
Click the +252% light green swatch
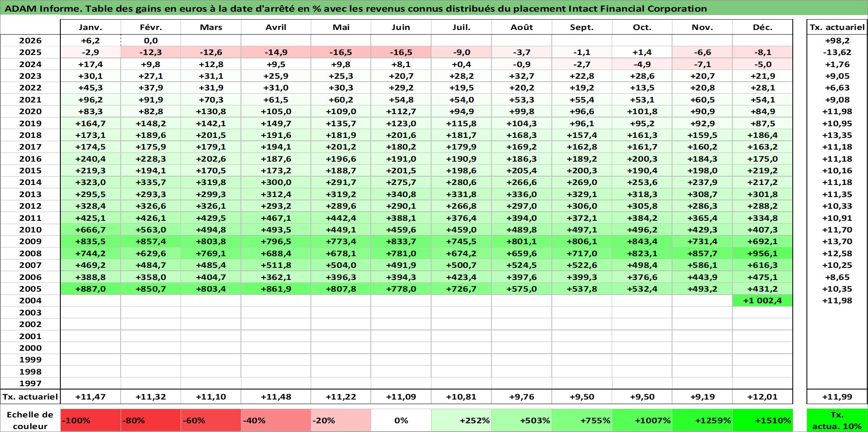(461, 420)
